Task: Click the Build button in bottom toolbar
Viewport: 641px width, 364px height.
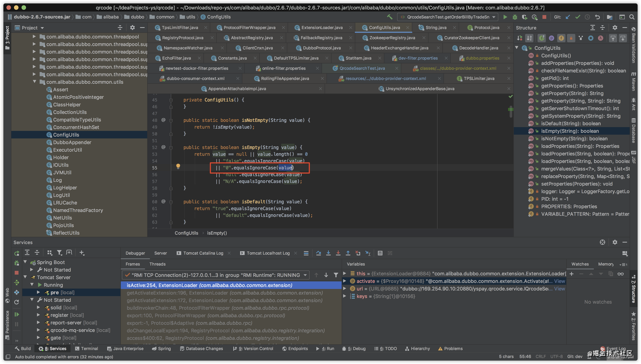Action: point(22,348)
